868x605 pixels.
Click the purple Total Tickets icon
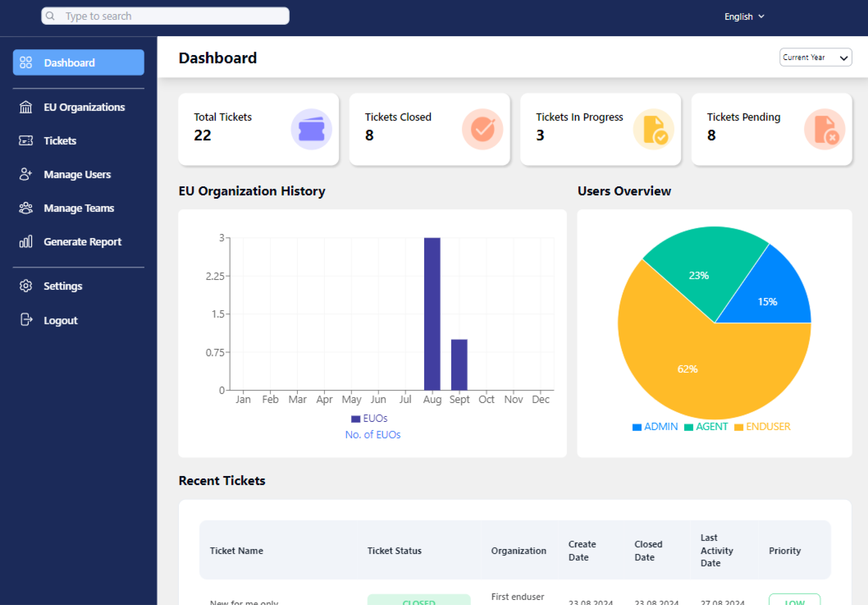point(312,129)
